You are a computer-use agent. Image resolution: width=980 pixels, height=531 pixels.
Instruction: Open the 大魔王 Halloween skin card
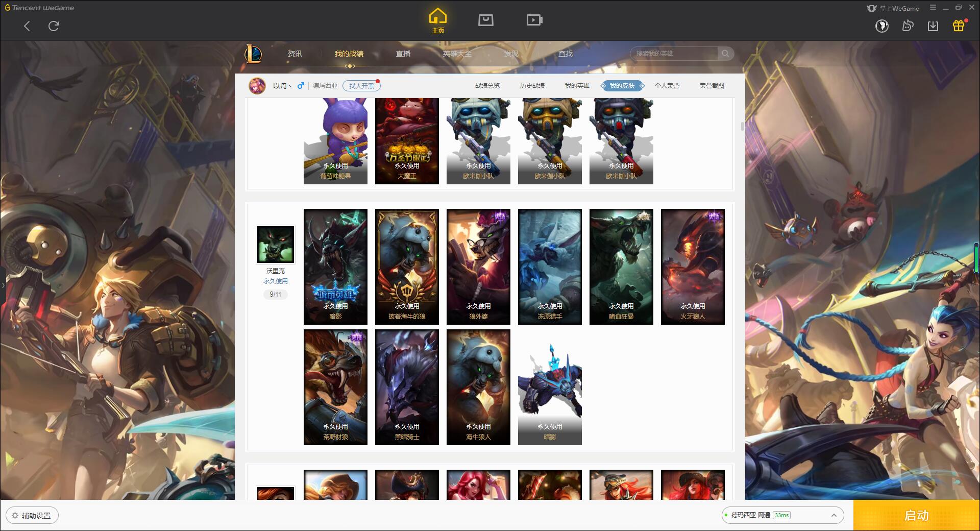point(407,141)
